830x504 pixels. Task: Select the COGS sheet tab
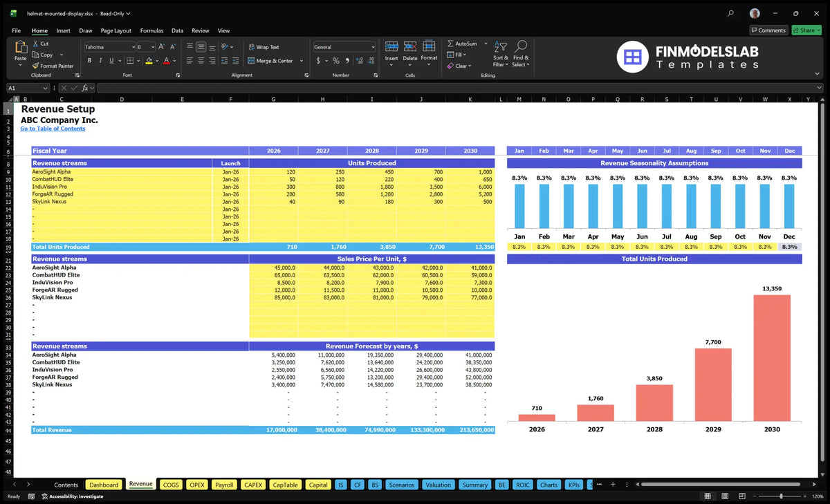coord(171,485)
